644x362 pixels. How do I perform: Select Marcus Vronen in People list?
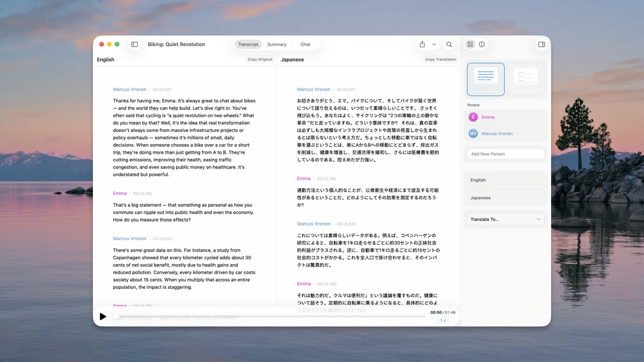(506, 133)
